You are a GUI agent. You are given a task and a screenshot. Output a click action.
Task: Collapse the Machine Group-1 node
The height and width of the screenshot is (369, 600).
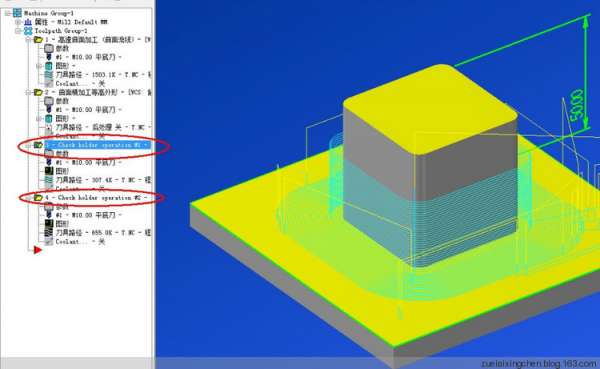point(7,13)
